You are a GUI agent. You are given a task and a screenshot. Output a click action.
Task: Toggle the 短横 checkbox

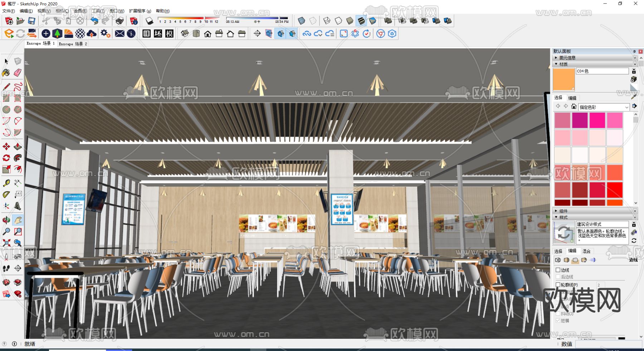click(558, 321)
